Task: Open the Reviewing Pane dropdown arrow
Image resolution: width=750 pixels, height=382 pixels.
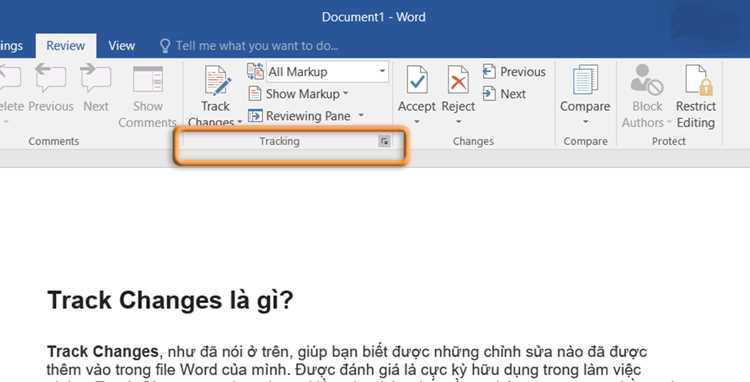Action: (x=361, y=116)
